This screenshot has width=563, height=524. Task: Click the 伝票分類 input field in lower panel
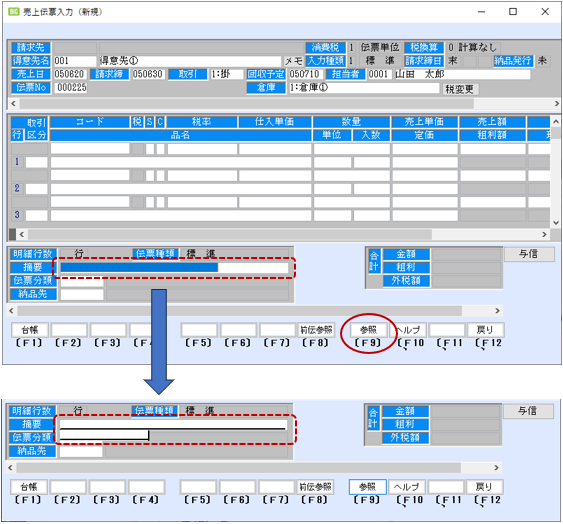coord(104,435)
